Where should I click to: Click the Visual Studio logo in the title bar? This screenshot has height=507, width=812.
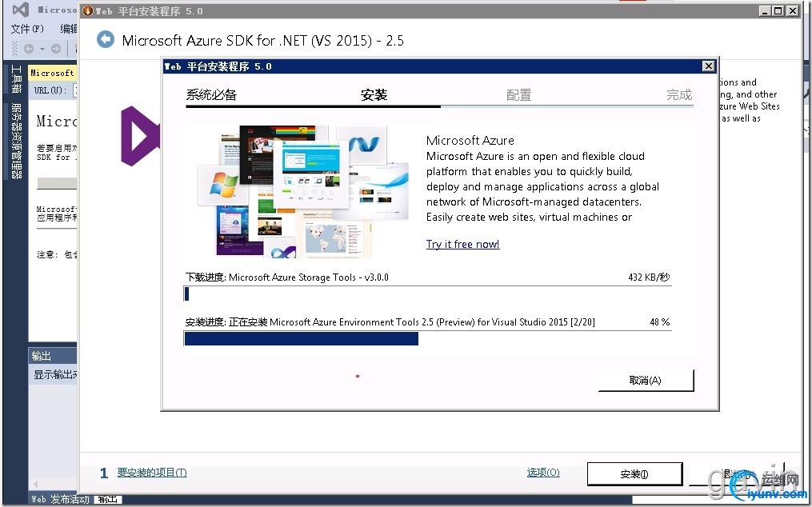(20, 10)
